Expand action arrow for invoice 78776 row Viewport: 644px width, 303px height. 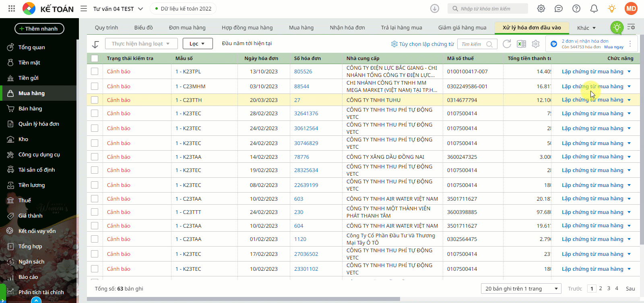629,157
